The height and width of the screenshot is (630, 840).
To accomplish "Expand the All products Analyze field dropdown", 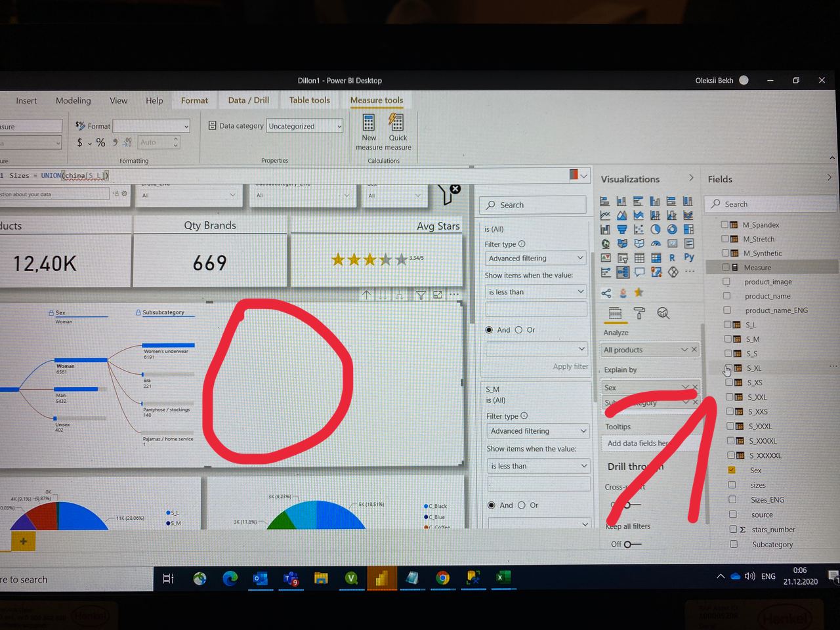I will click(x=684, y=350).
